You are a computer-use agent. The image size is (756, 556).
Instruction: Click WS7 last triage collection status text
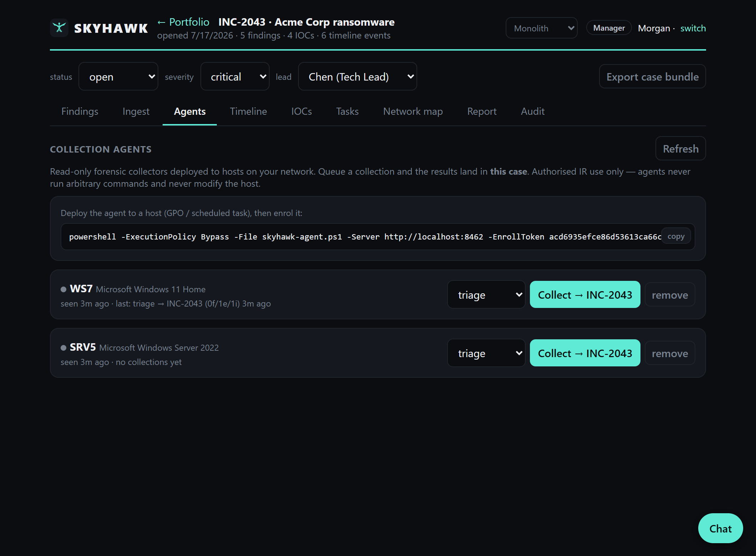pyautogui.click(x=193, y=304)
